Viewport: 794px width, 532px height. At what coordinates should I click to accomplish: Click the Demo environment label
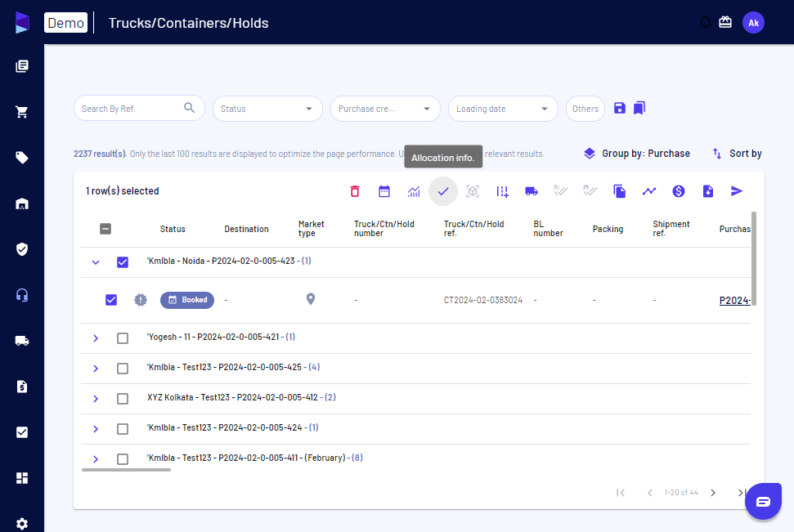tap(66, 23)
